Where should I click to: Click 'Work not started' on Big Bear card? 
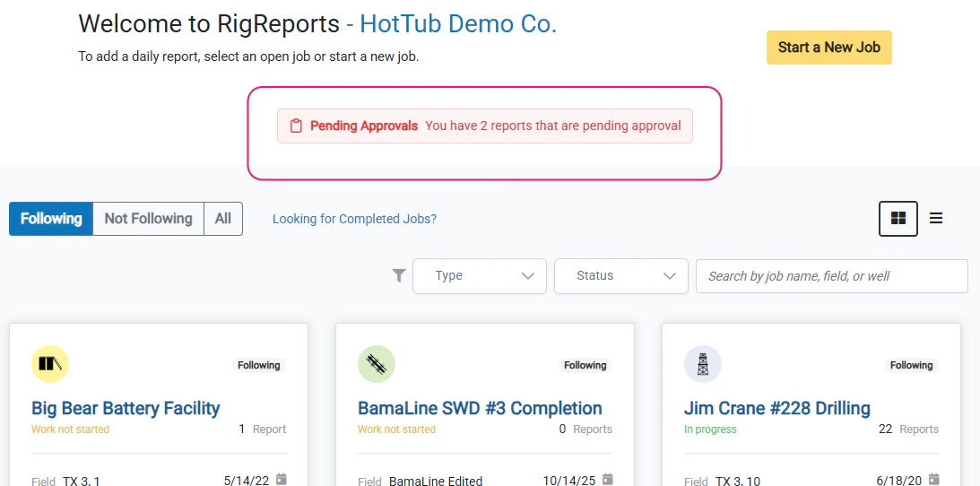[x=70, y=430]
